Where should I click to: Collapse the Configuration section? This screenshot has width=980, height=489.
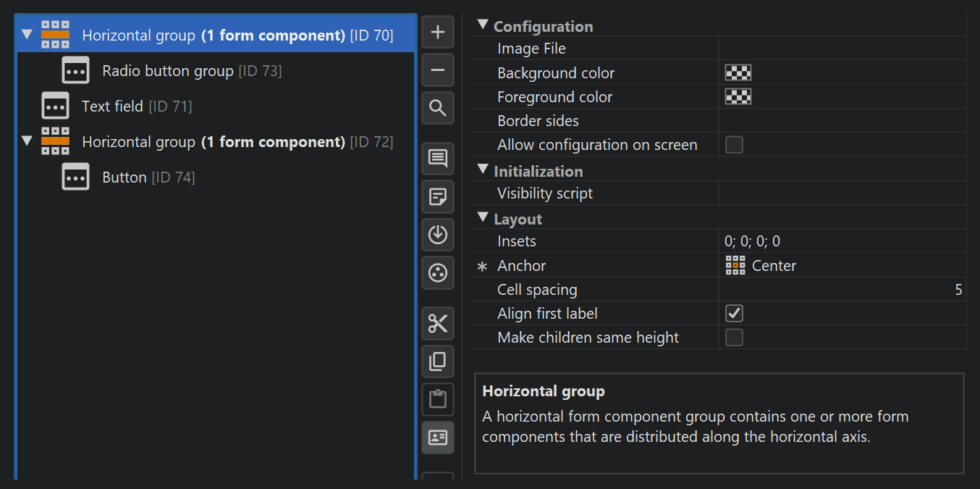(x=483, y=26)
